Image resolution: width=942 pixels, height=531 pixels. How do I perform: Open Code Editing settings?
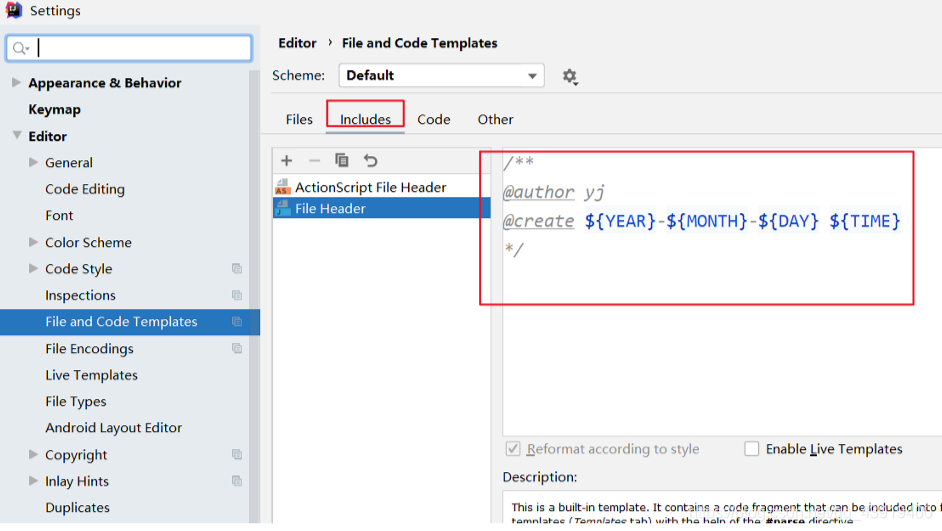[x=85, y=189]
